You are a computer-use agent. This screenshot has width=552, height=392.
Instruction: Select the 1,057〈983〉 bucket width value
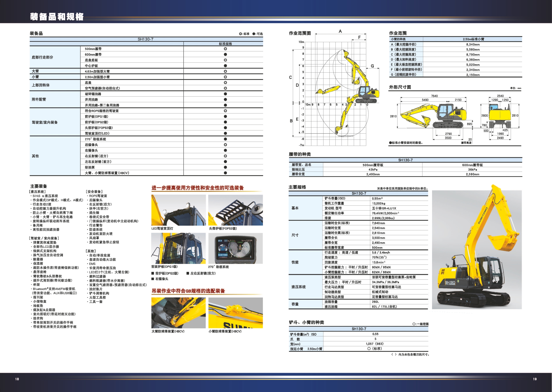375,344
